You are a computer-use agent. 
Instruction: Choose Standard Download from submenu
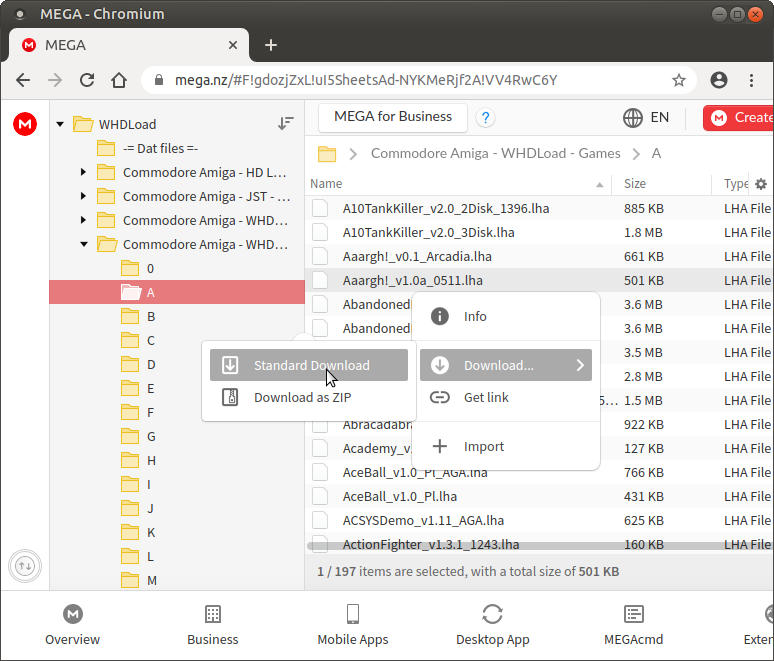[x=309, y=365]
